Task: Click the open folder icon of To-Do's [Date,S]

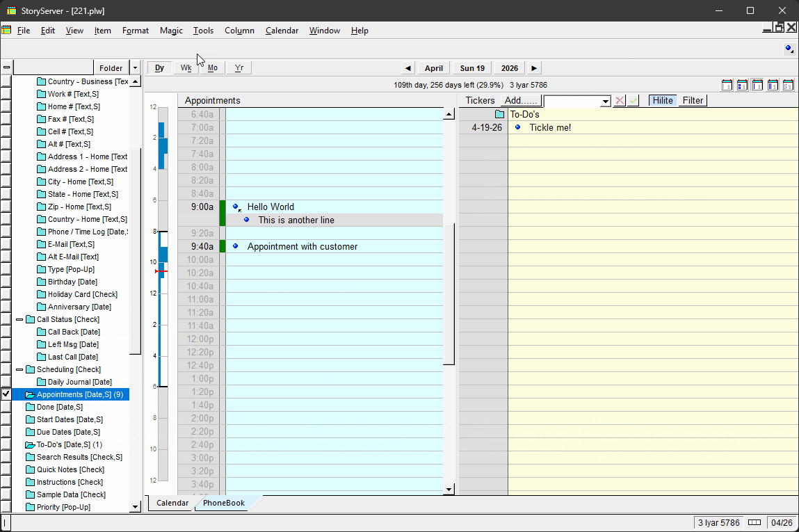Action: (30, 444)
